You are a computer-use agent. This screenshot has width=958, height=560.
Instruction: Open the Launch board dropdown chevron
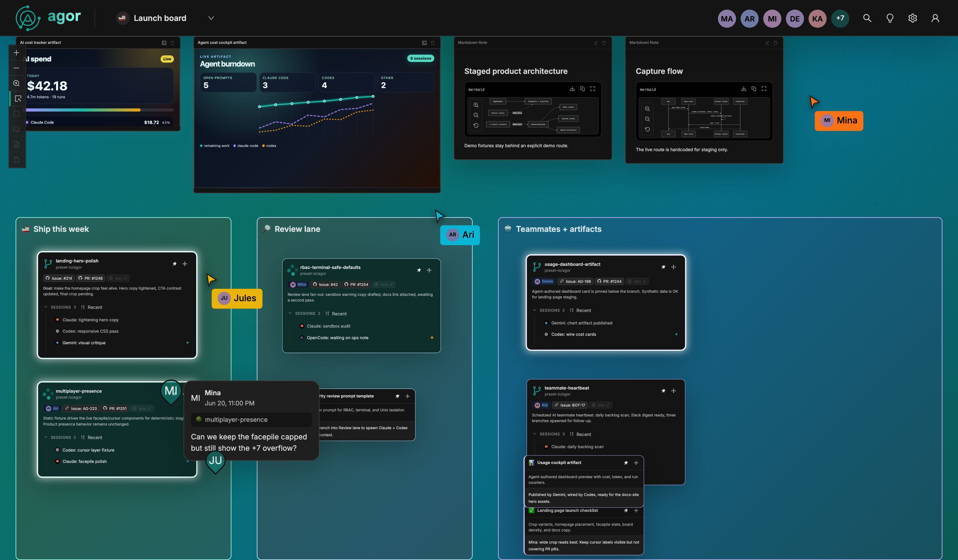pos(211,18)
